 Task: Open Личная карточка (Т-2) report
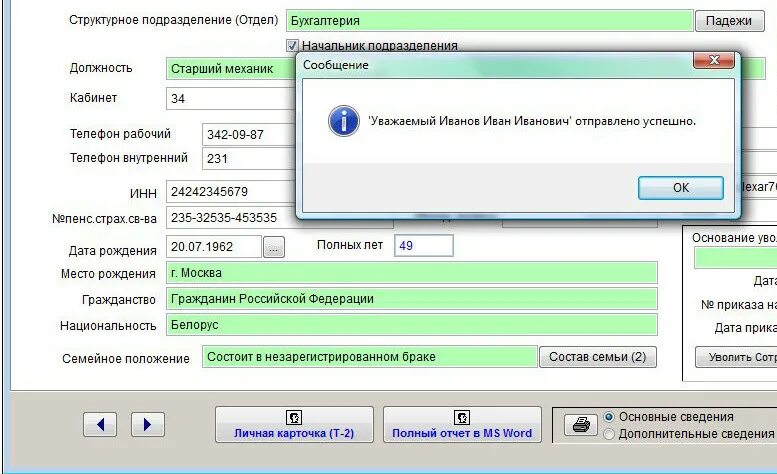[x=294, y=424]
